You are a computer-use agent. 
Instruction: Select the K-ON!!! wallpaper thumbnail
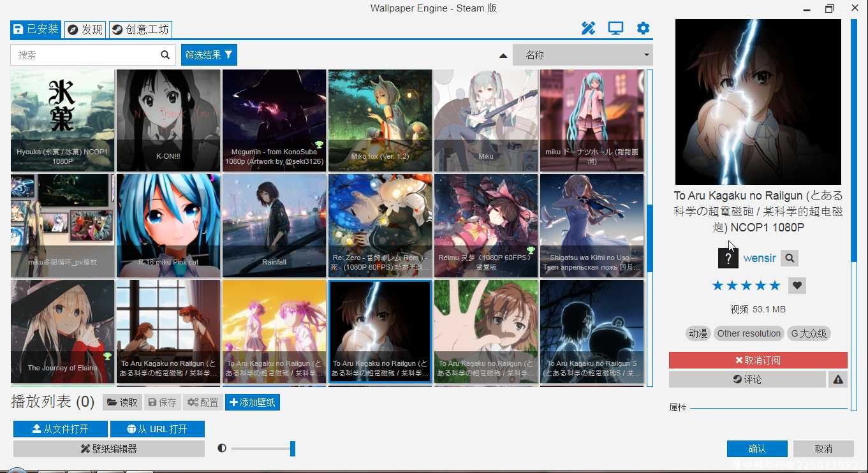tap(168, 120)
